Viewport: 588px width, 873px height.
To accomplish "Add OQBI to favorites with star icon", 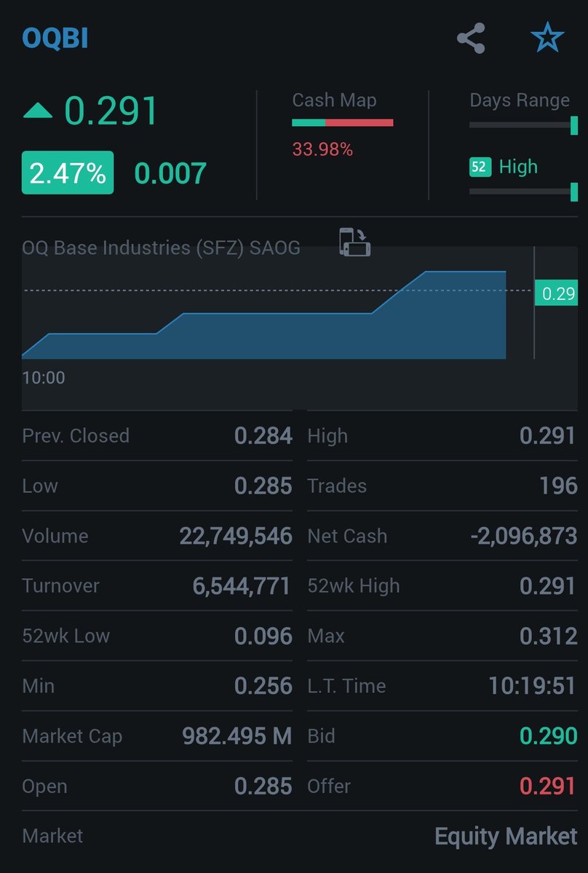I will [547, 37].
